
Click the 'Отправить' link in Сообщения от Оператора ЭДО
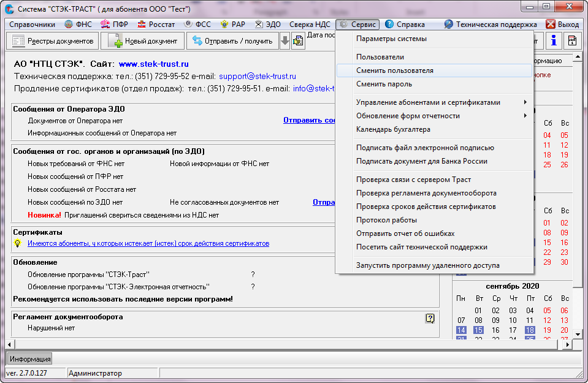pos(309,120)
